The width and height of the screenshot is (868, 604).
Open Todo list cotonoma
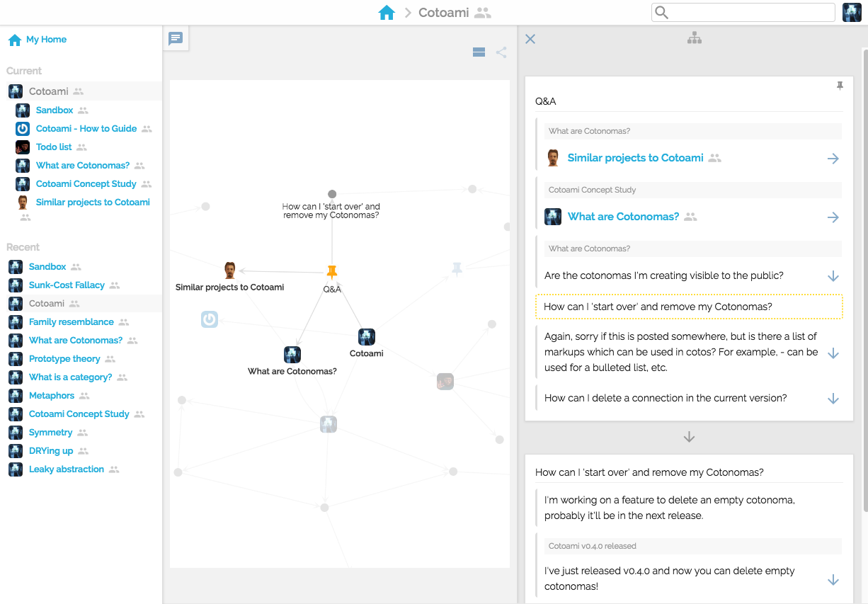point(54,147)
